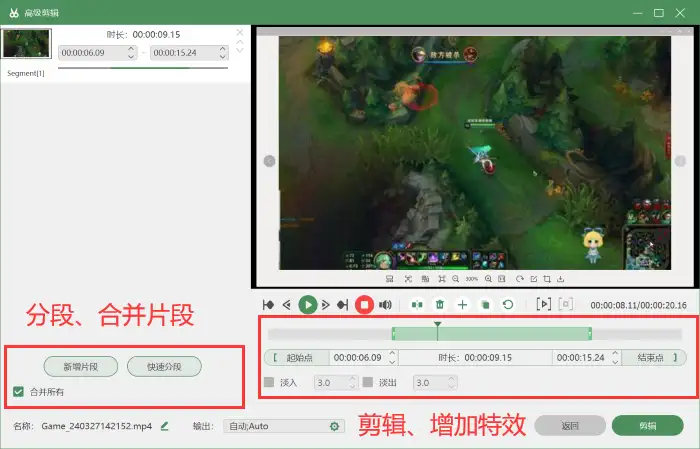Select the Segment[1] video thumbnail
This screenshot has width=700, height=449.
tap(27, 43)
